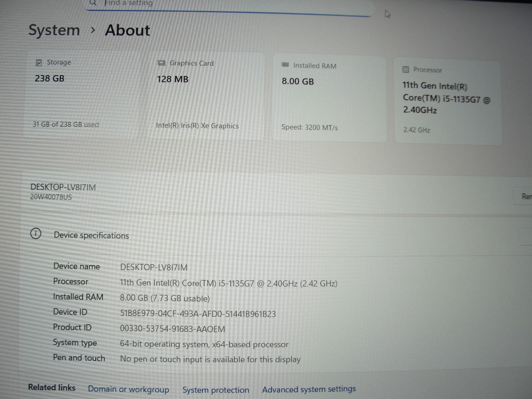This screenshot has width=532, height=399.
Task: Open the Graphics Card 128 MB card
Action: (205, 95)
